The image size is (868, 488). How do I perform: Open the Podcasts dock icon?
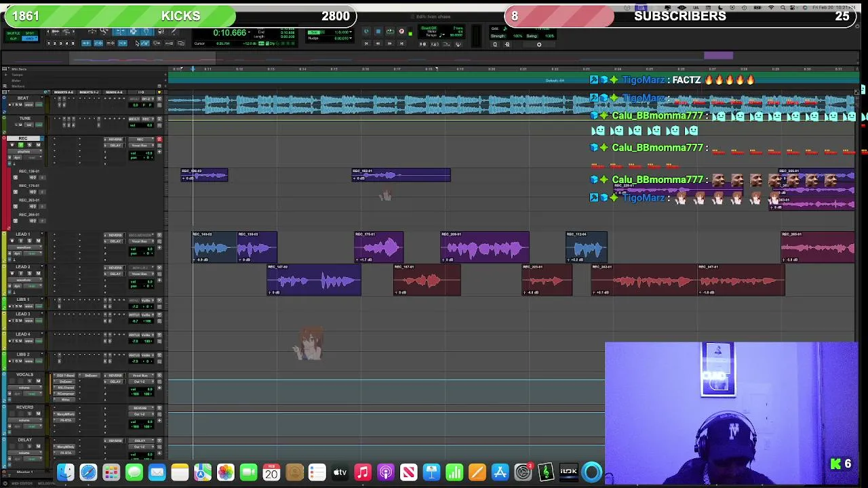[x=385, y=472]
